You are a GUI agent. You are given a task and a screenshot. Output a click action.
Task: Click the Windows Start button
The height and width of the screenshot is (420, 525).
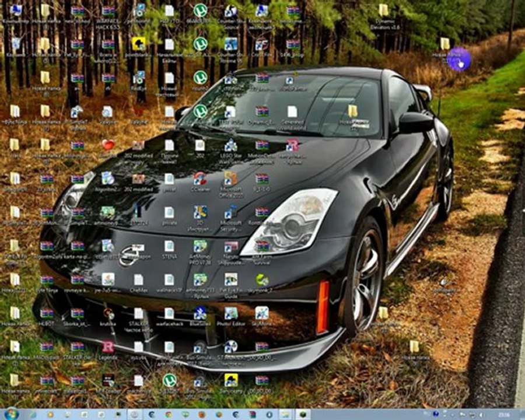coord(12,414)
